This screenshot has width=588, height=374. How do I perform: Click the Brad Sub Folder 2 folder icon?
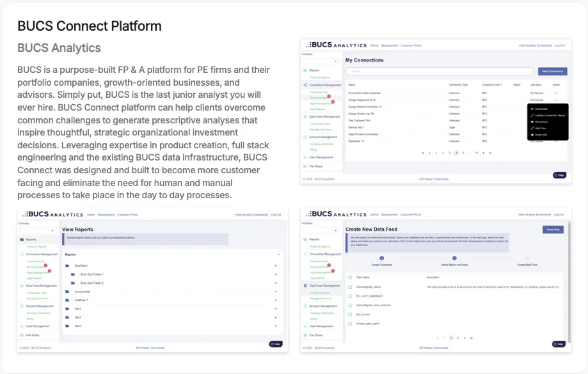pos(73,283)
